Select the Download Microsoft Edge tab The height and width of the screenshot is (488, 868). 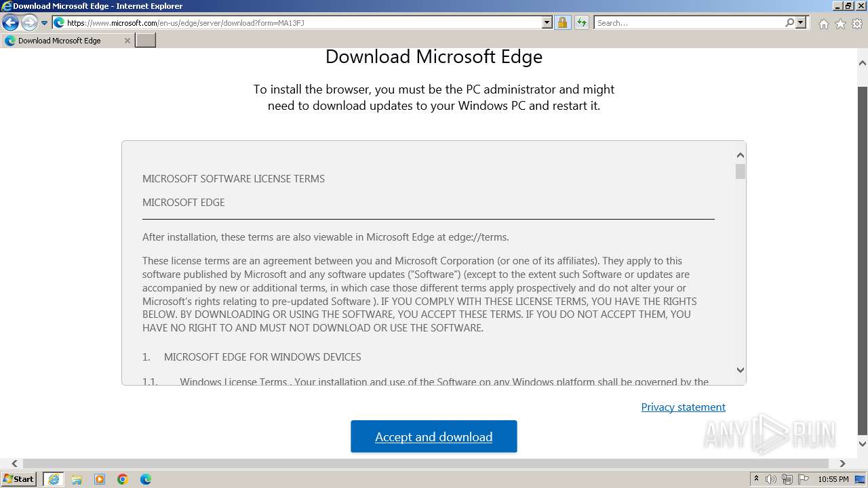coord(67,41)
